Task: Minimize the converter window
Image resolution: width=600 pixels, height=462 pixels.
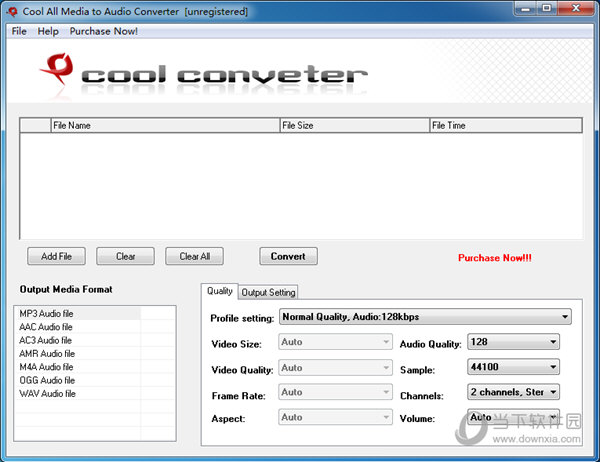Action: click(x=526, y=8)
